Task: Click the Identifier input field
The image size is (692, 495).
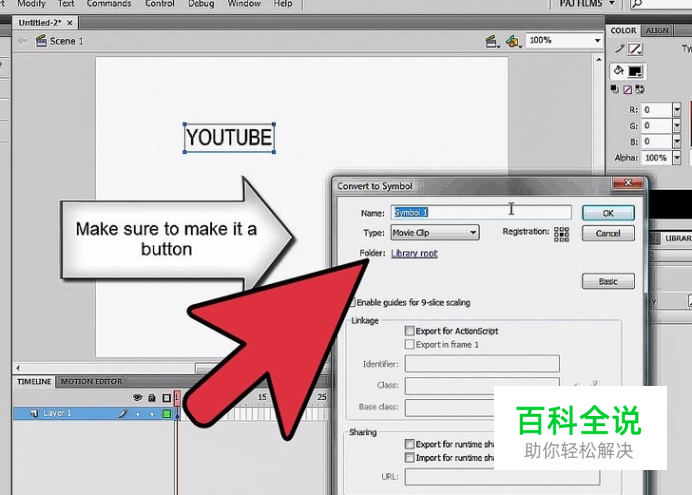Action: click(482, 364)
